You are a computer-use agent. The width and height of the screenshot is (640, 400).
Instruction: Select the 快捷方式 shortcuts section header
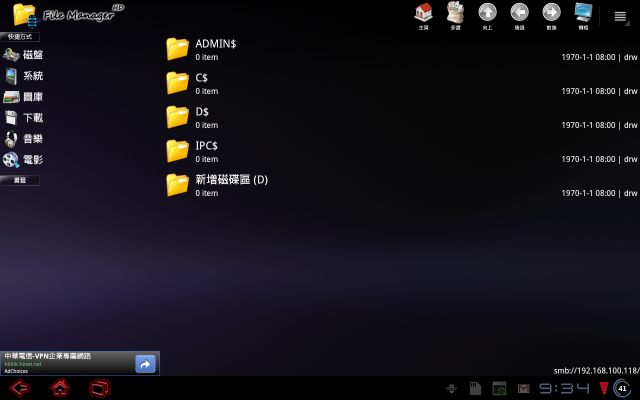[x=20, y=37]
